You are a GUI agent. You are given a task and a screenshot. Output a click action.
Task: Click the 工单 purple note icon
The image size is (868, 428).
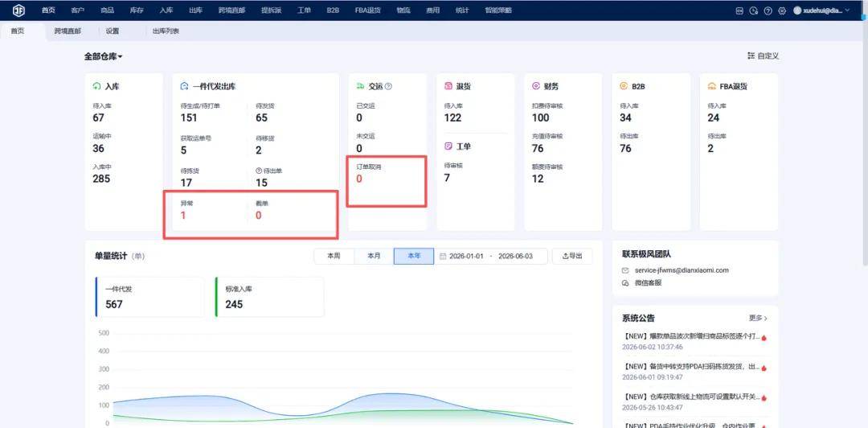click(448, 146)
